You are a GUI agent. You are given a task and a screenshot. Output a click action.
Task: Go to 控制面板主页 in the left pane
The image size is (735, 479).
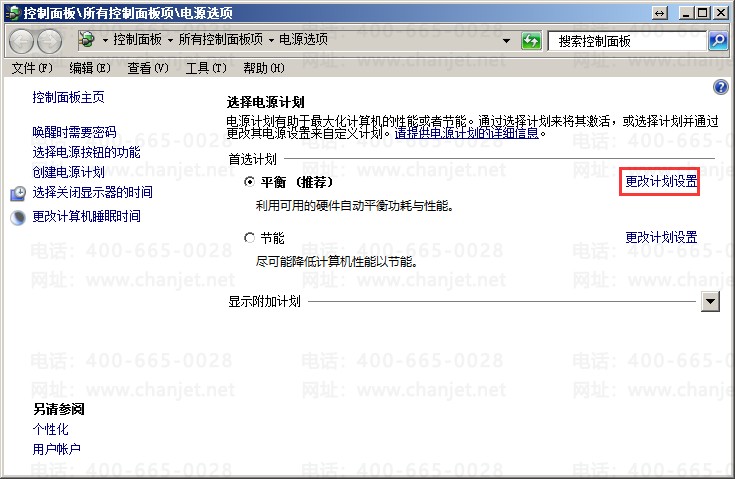point(68,97)
